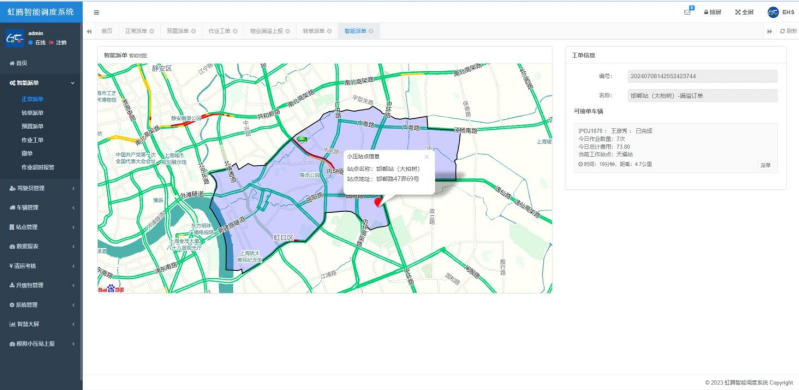Switch to the 物业满溢上报 tab
The height and width of the screenshot is (390, 799).
coord(266,31)
